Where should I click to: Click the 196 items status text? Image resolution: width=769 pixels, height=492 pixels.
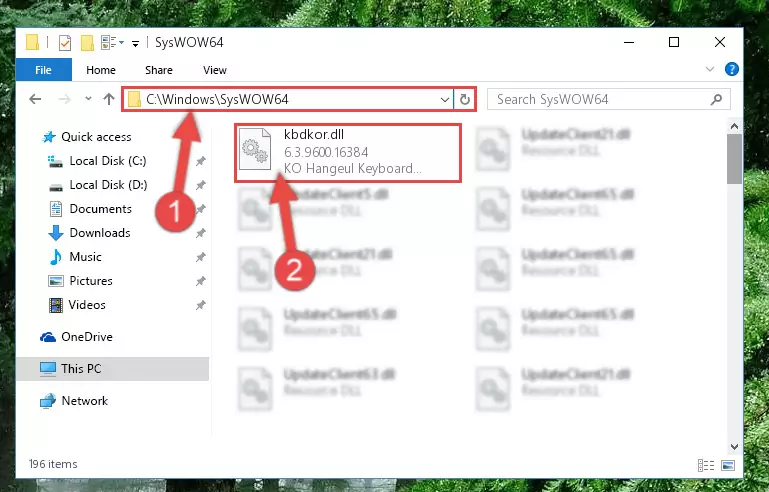click(53, 464)
